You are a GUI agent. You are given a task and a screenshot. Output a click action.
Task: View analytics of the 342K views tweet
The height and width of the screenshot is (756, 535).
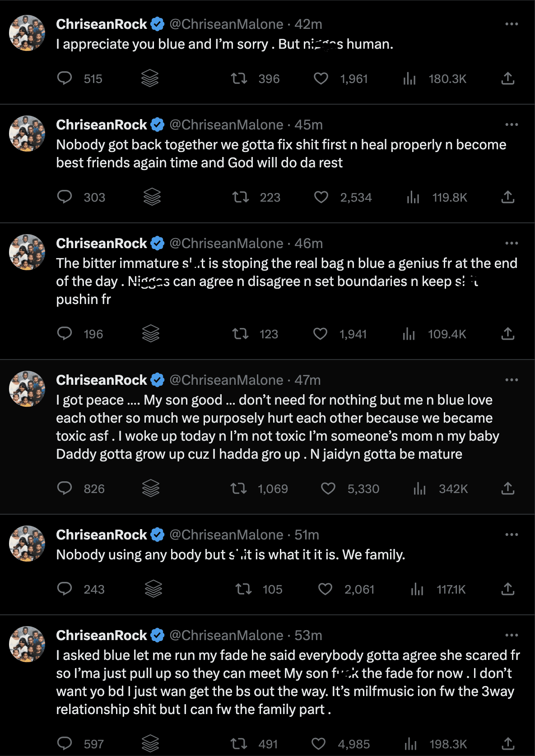point(420,489)
